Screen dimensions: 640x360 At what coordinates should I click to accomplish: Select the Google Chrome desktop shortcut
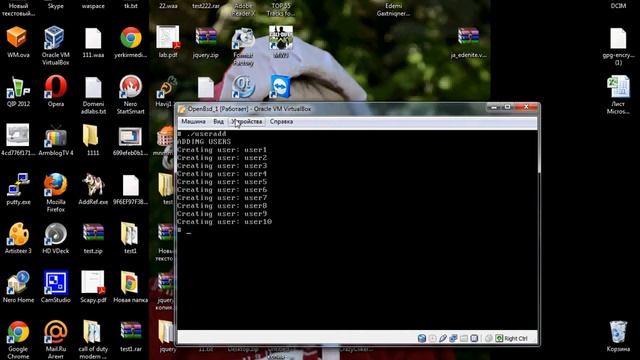(18, 340)
